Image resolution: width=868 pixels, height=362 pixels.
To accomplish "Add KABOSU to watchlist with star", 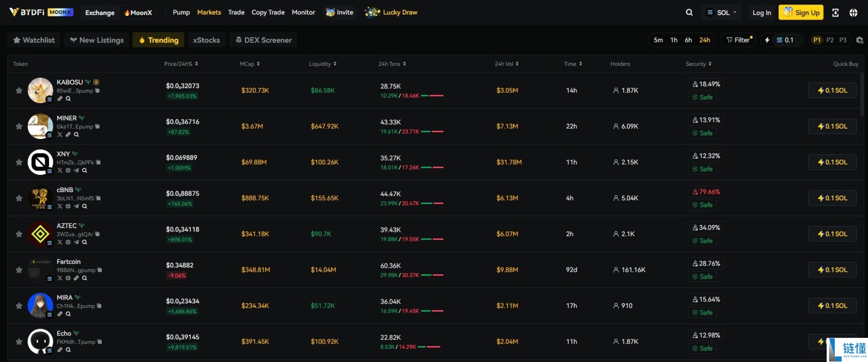I will click(x=19, y=90).
